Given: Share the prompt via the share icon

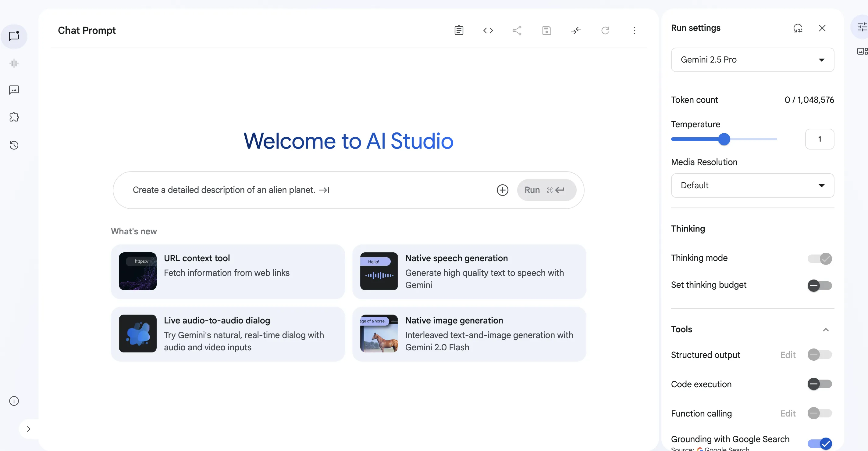Looking at the screenshot, I should [x=517, y=30].
